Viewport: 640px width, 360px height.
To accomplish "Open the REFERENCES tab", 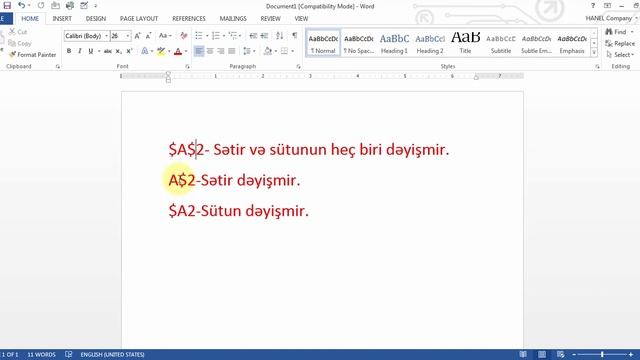I will tap(189, 18).
